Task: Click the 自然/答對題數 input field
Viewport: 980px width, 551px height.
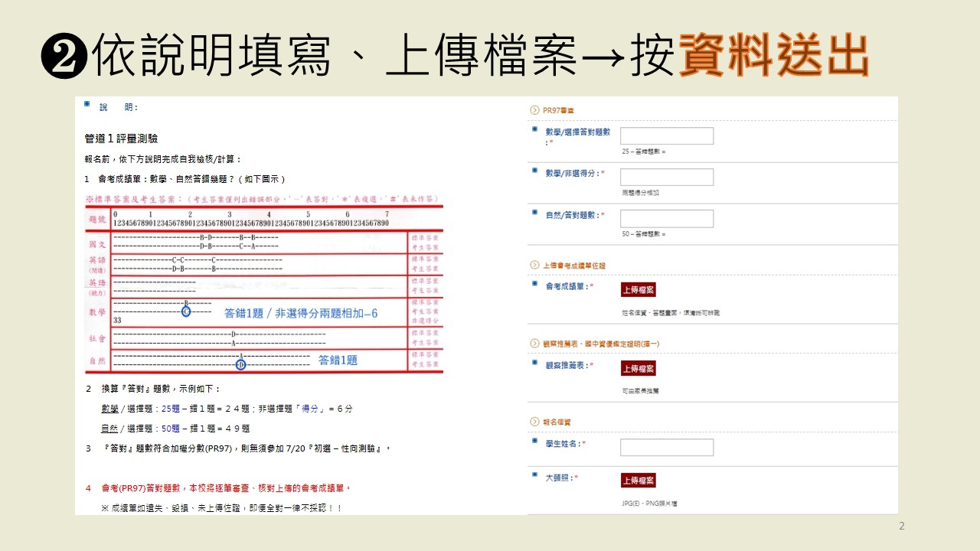Action: 667,218
